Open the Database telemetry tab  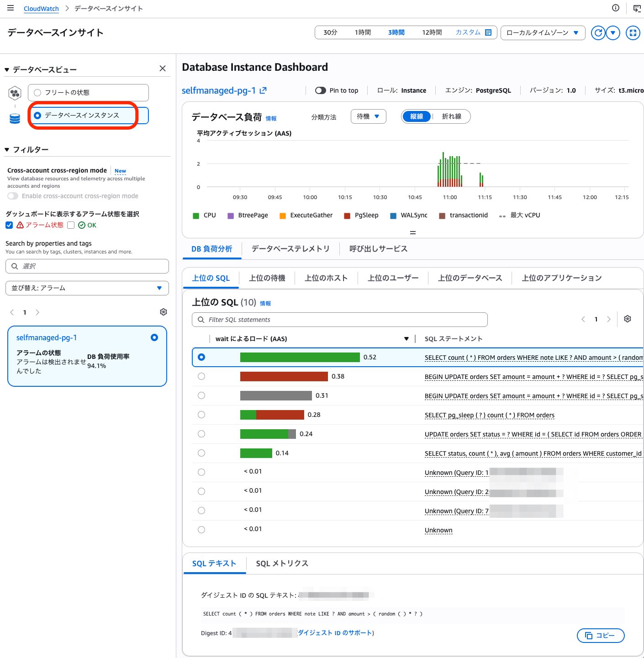[290, 249]
